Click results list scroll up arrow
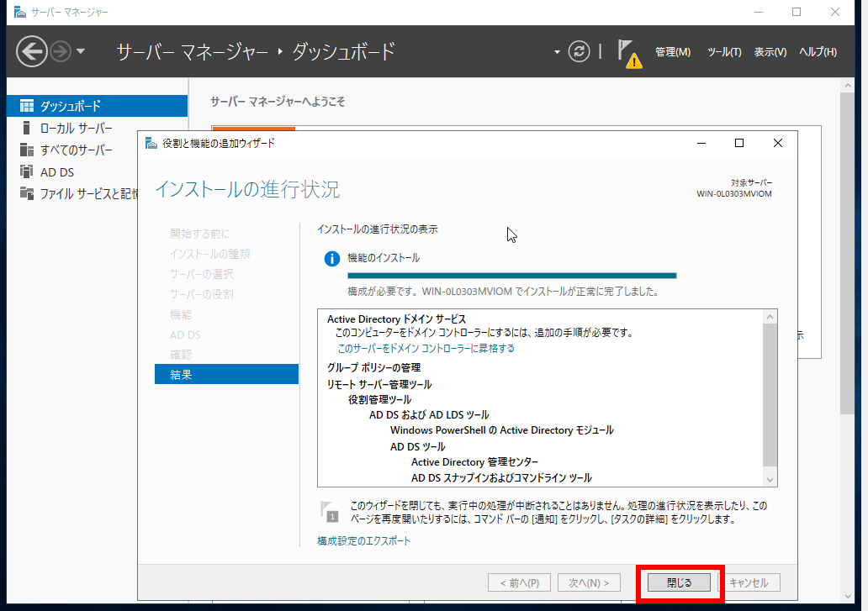This screenshot has width=868, height=611. pyautogui.click(x=770, y=317)
